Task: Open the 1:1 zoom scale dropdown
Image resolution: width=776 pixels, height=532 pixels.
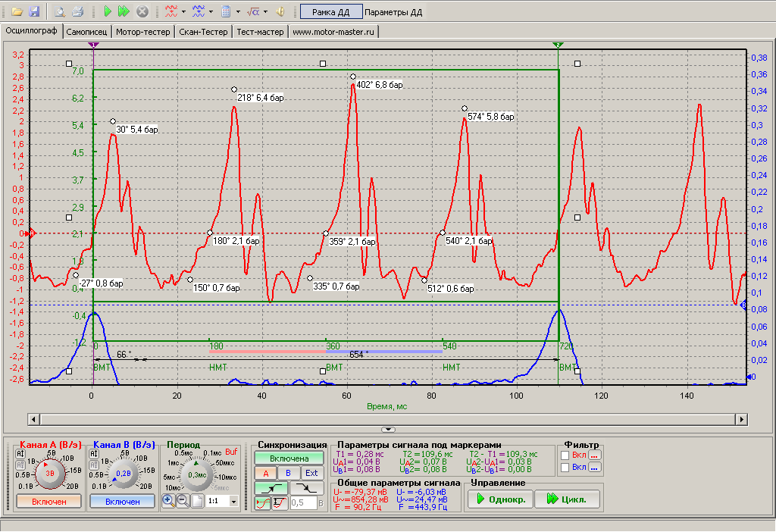Action: [233, 502]
